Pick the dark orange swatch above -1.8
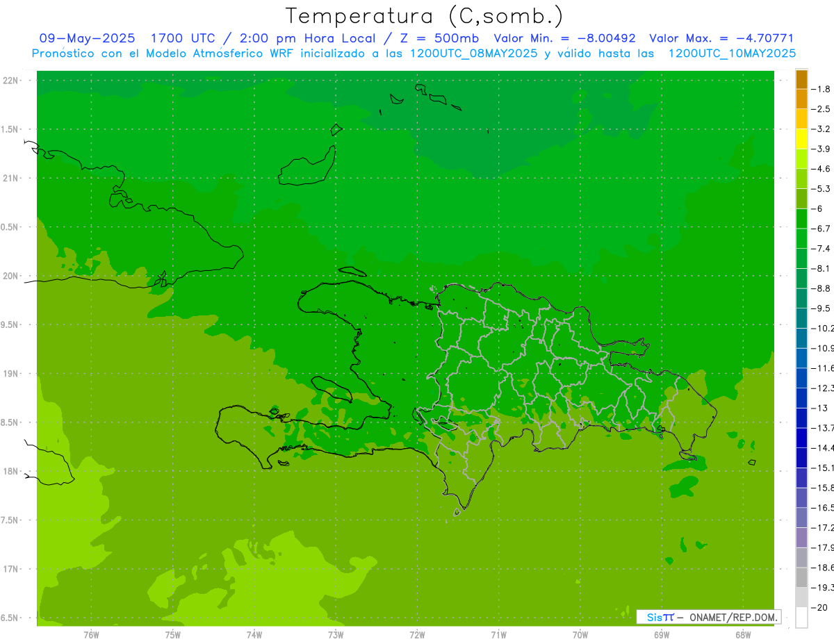This screenshot has height=644, width=834. pos(801,79)
